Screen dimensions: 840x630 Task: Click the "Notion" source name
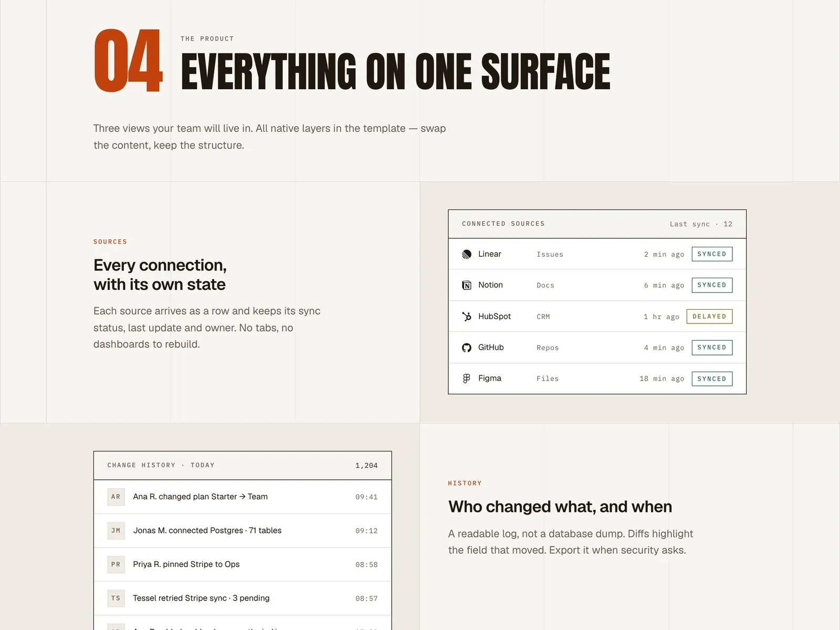pyautogui.click(x=490, y=285)
